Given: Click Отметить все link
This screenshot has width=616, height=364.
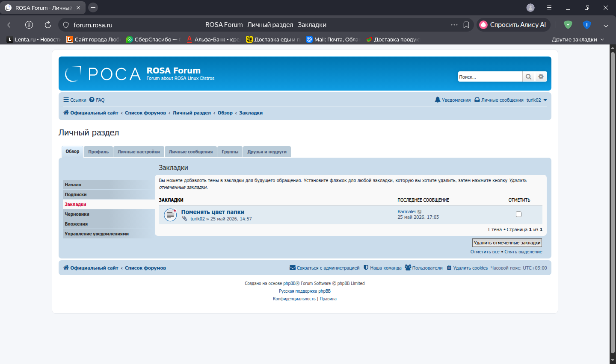Looking at the screenshot, I should [x=485, y=252].
